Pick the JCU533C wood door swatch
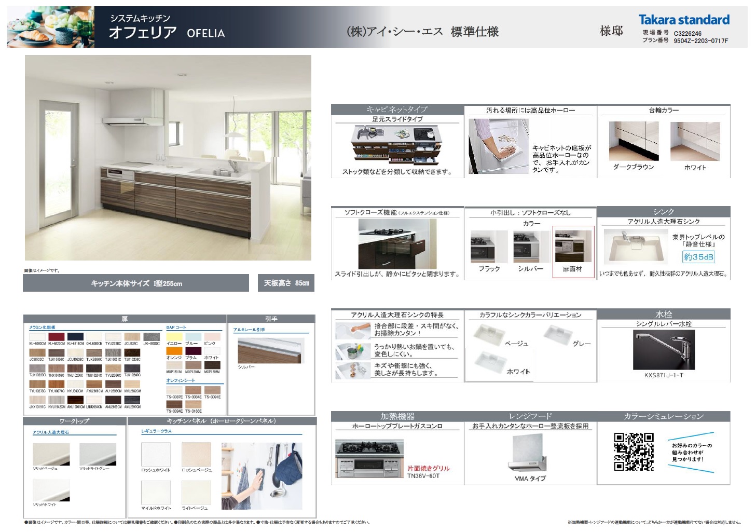 (x=37, y=352)
